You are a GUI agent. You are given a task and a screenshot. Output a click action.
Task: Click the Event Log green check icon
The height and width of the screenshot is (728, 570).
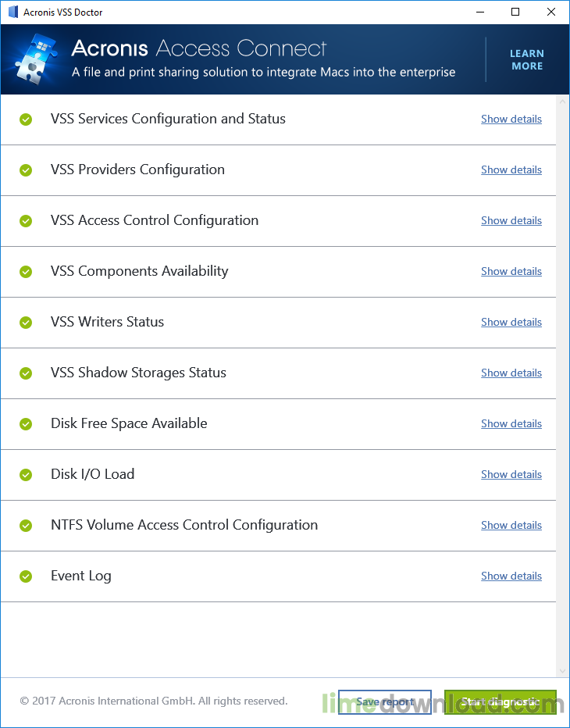coord(26,576)
